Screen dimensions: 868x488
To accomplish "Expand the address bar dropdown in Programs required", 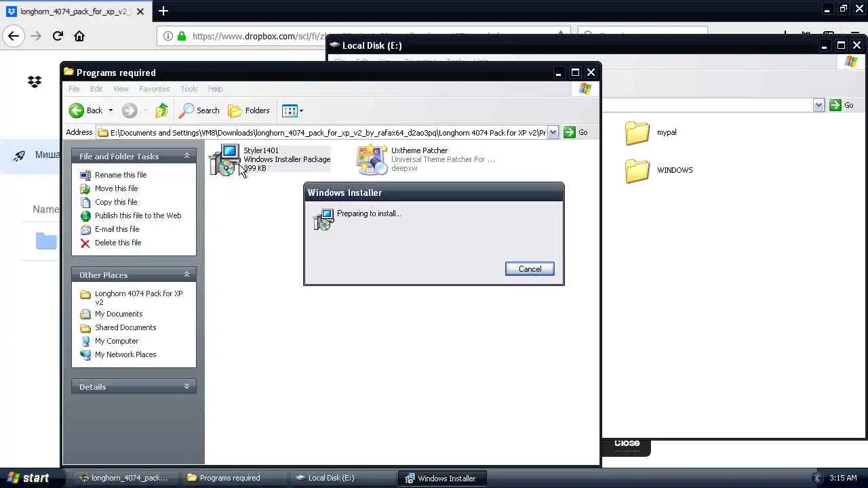I will [553, 132].
